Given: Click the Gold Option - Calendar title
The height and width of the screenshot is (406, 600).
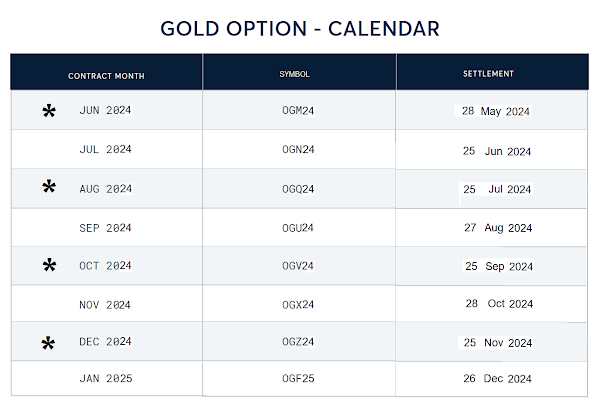Looking at the screenshot, I should pyautogui.click(x=300, y=28).
